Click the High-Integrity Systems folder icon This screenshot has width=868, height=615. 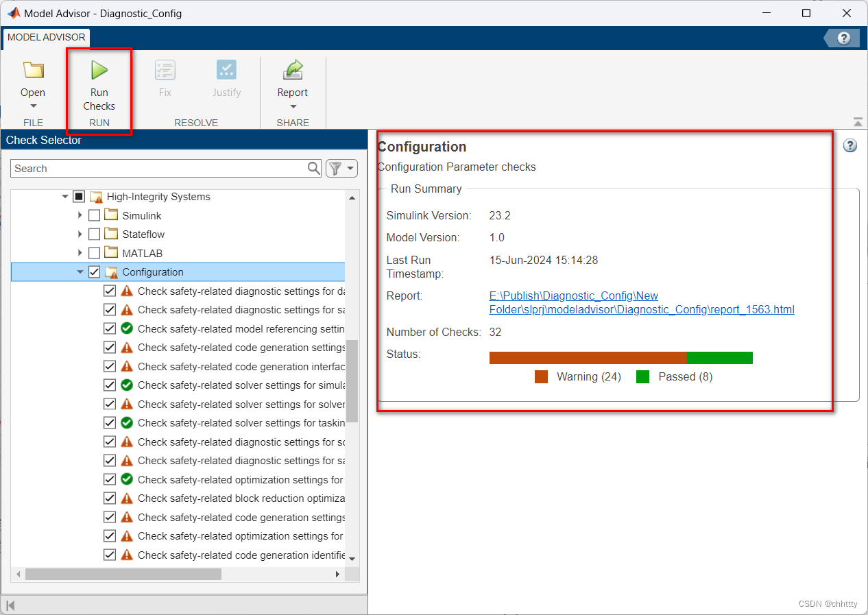click(96, 197)
